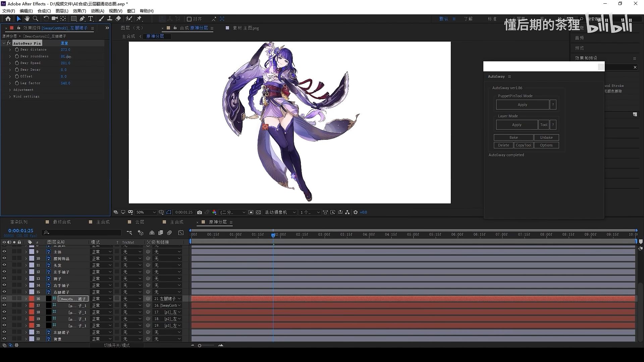Select the Rotation tool

pyautogui.click(x=46, y=19)
